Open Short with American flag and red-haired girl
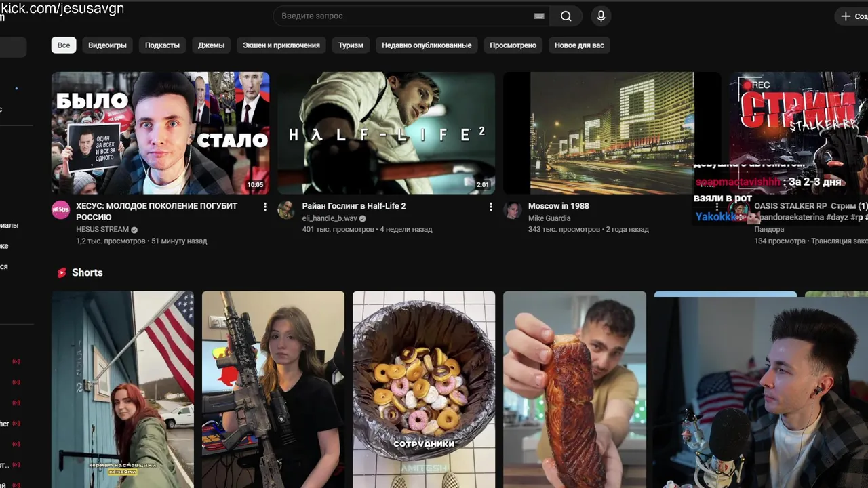This screenshot has height=488, width=868. [123, 390]
